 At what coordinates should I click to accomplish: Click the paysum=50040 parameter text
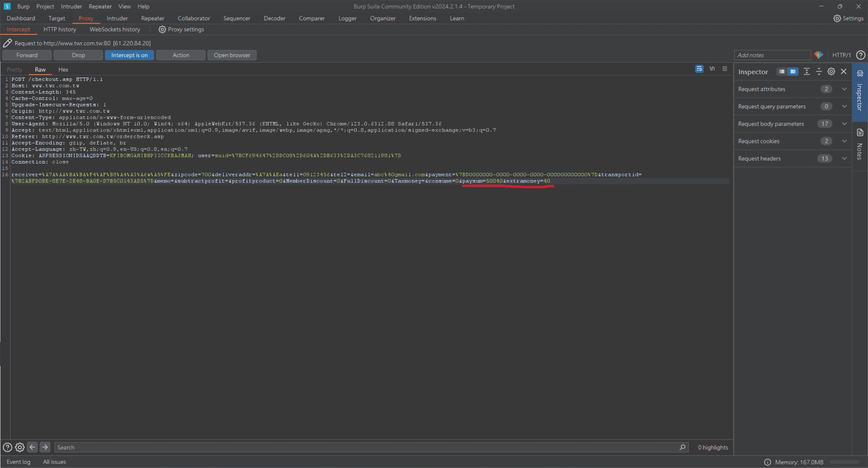coord(483,181)
